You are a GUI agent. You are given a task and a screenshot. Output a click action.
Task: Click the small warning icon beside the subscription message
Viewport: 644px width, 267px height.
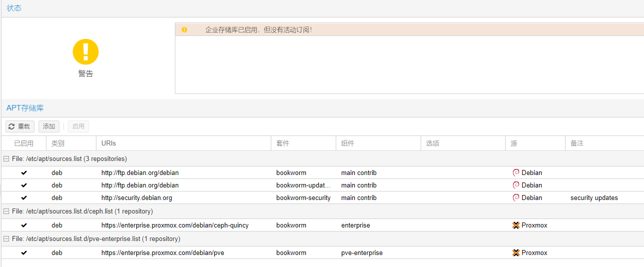[x=184, y=30]
